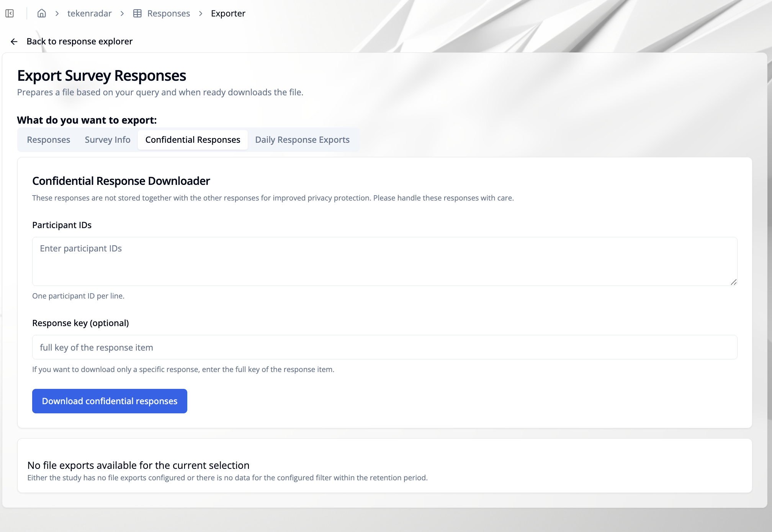Select Exporter in the breadcrumb
The image size is (772, 532).
[228, 13]
